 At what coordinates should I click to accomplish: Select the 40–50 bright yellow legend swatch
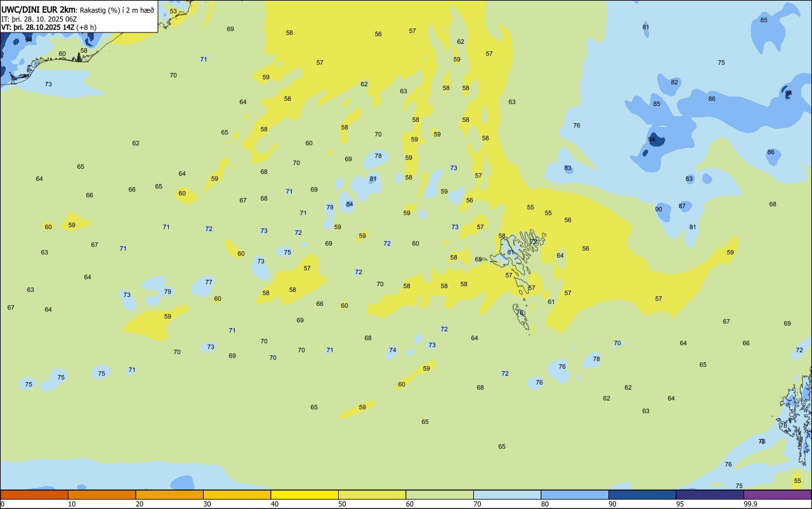pos(304,494)
